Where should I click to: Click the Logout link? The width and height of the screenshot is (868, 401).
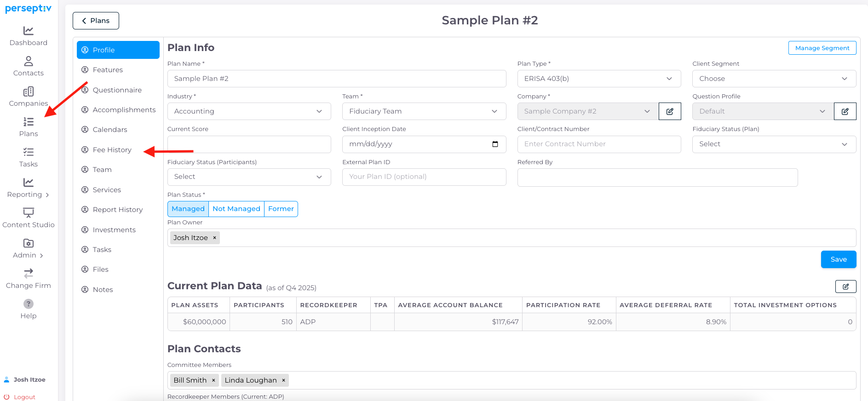(x=24, y=397)
